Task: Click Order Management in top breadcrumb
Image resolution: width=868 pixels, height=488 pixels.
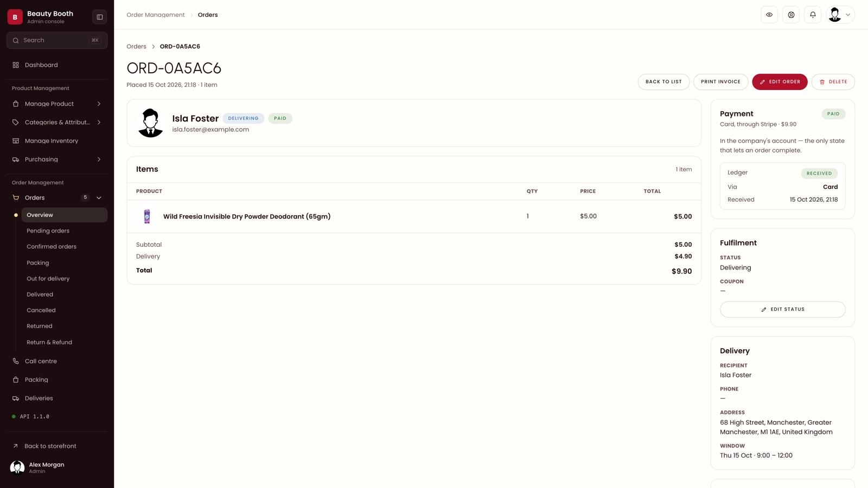Action: (x=156, y=15)
